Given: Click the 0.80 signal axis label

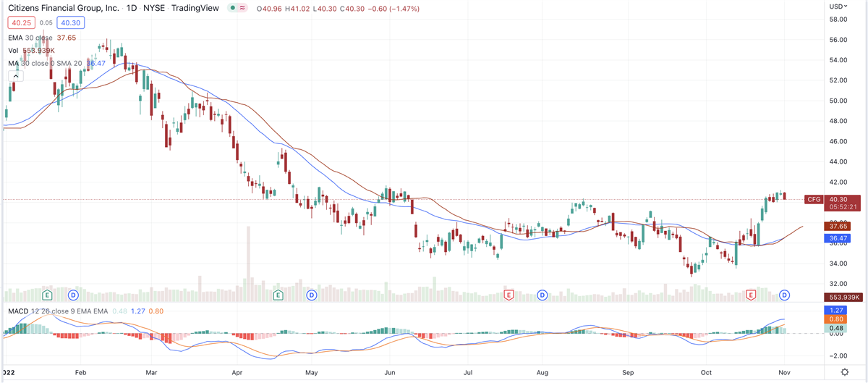Looking at the screenshot, I should click(835, 319).
